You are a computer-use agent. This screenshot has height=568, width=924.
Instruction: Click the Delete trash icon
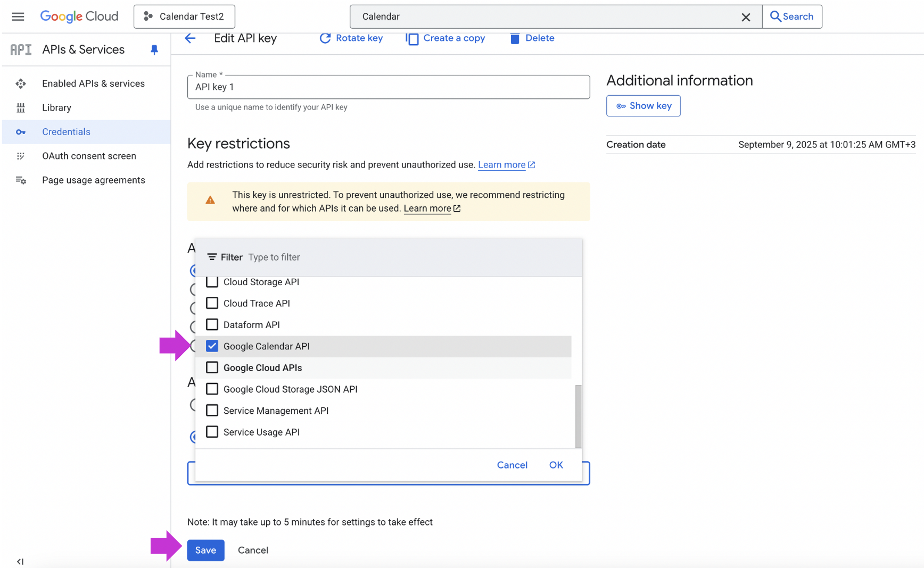(x=515, y=38)
